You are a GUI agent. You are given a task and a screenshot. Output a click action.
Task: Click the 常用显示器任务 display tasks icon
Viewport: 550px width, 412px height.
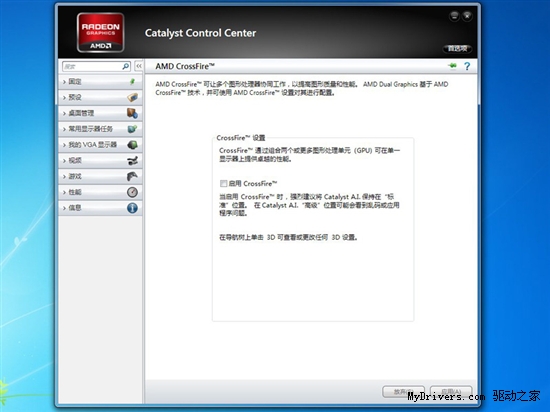[x=132, y=129]
